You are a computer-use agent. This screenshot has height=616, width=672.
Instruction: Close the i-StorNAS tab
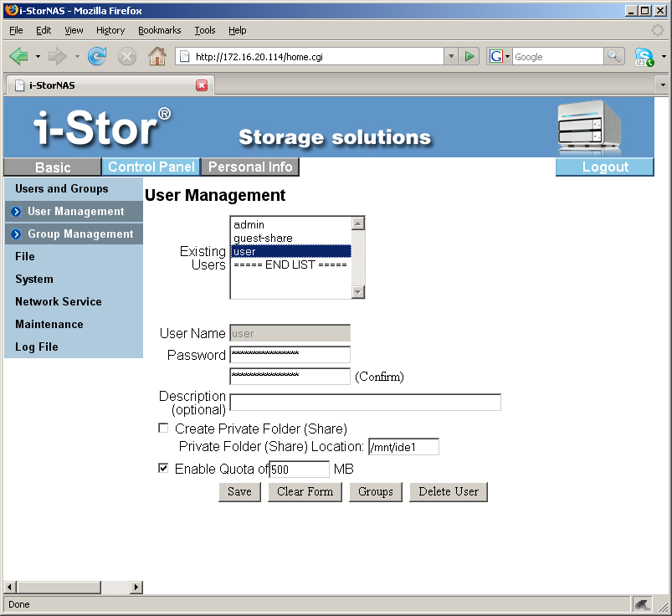[202, 85]
